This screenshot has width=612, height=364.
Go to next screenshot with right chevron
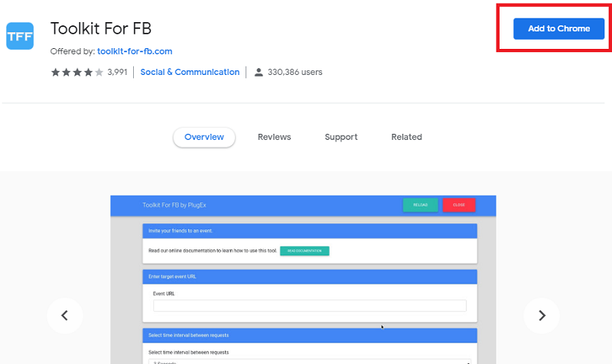pyautogui.click(x=542, y=315)
